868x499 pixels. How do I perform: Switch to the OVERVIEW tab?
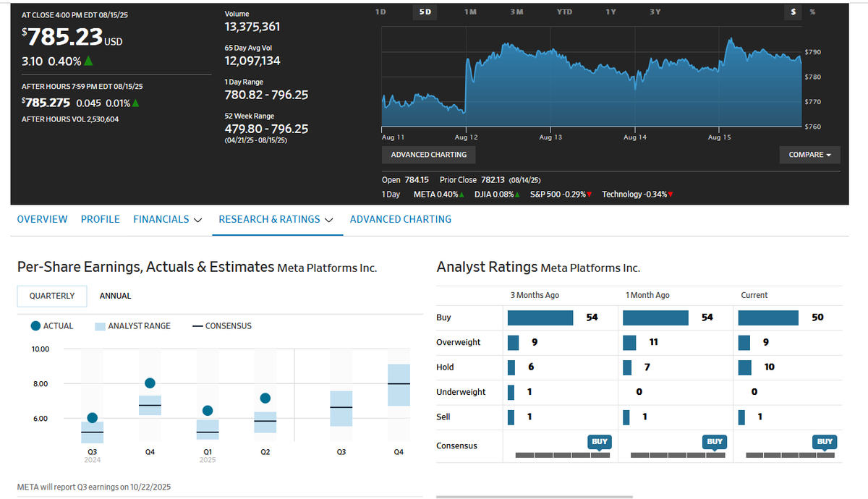point(42,219)
